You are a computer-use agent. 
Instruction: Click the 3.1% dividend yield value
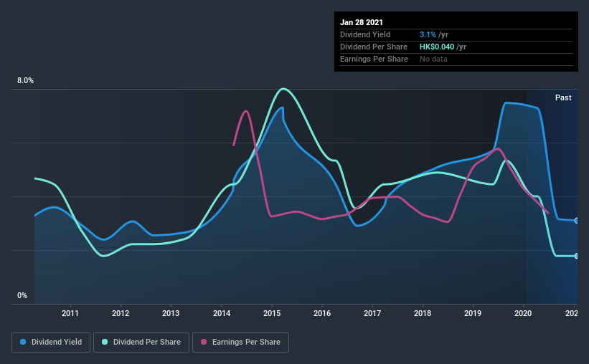pyautogui.click(x=428, y=34)
